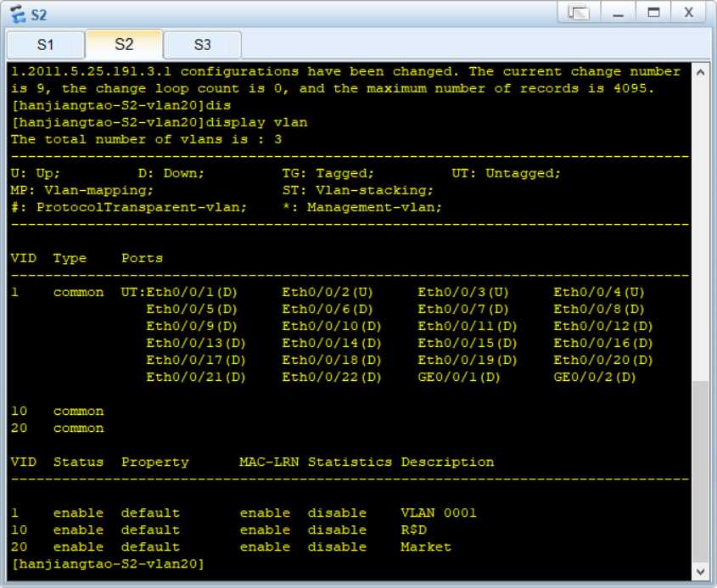
Task: Click port entry Eth0/0/14(D)
Action: coord(332,343)
